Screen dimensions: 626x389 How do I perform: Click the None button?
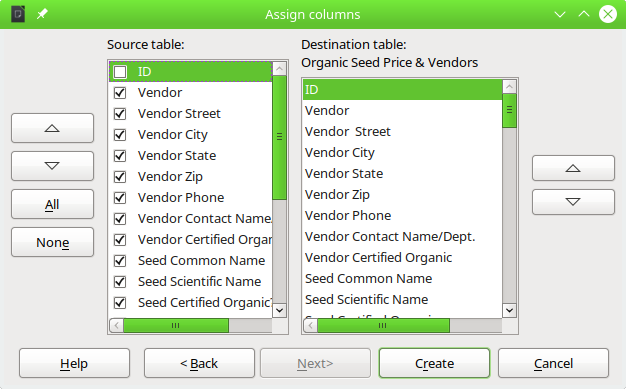[x=52, y=242]
